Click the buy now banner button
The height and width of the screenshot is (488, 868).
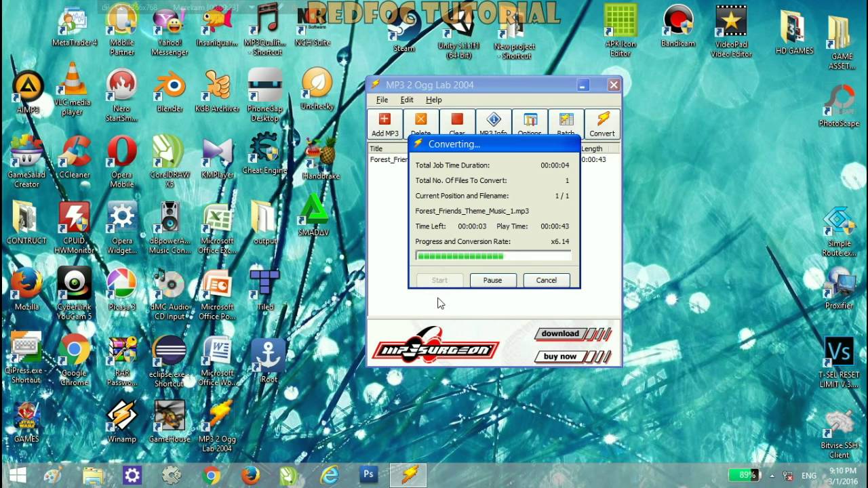click(572, 357)
